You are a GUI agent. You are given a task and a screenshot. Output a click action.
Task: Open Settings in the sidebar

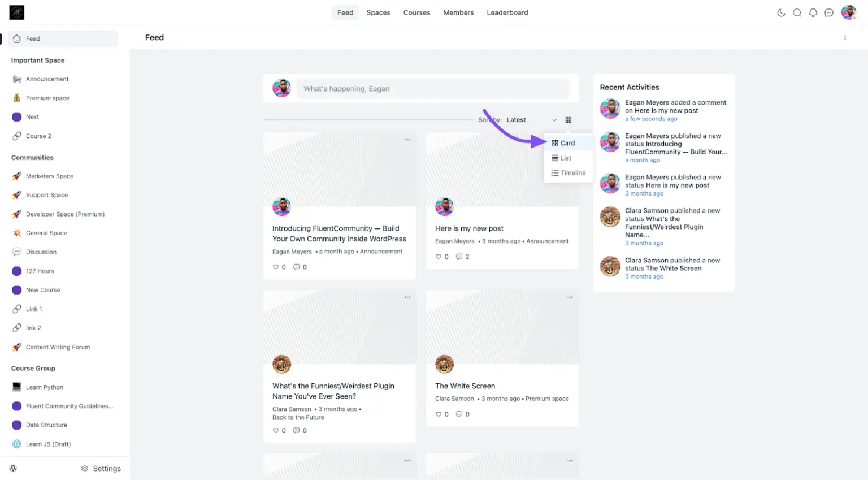pos(102,468)
